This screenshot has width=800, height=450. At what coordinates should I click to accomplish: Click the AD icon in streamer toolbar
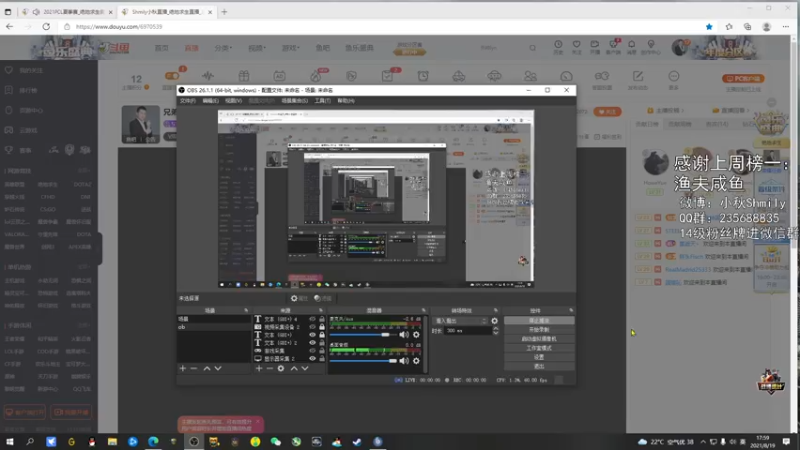tap(279, 76)
